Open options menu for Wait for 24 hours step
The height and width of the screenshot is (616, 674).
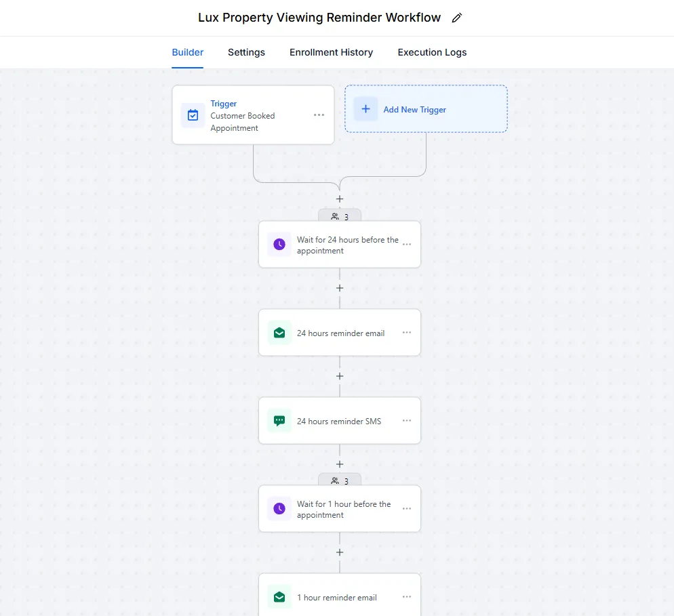point(407,245)
